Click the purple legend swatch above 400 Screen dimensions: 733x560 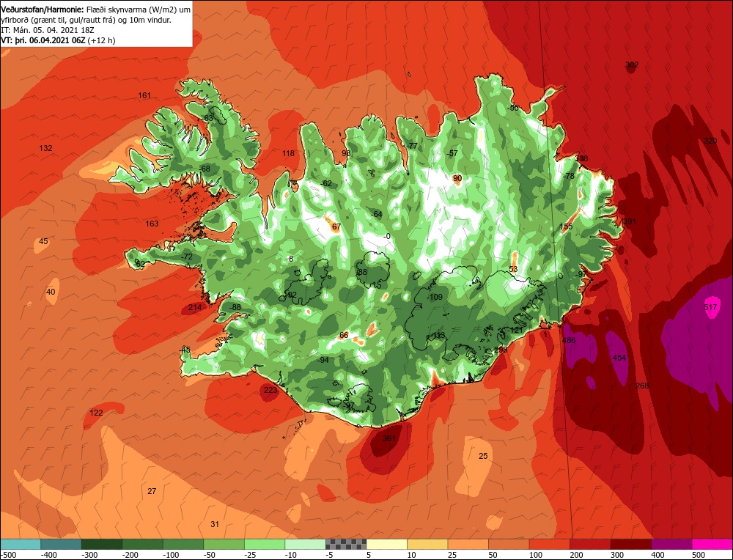pyautogui.click(x=671, y=544)
